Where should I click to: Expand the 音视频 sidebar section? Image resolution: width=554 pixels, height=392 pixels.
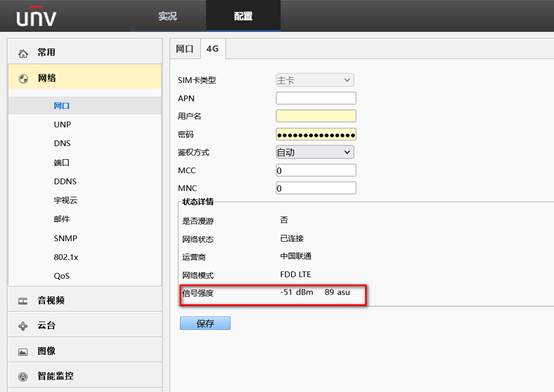click(85, 300)
